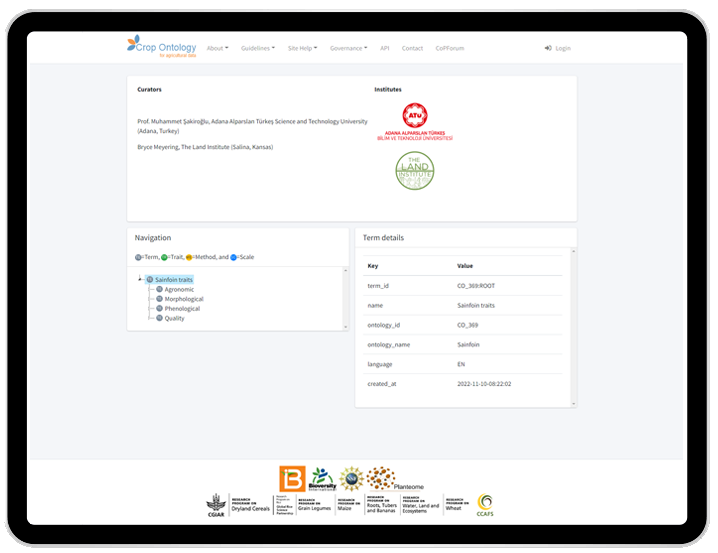Click the Crop Ontology logo
718x553 pixels.
tap(162, 47)
